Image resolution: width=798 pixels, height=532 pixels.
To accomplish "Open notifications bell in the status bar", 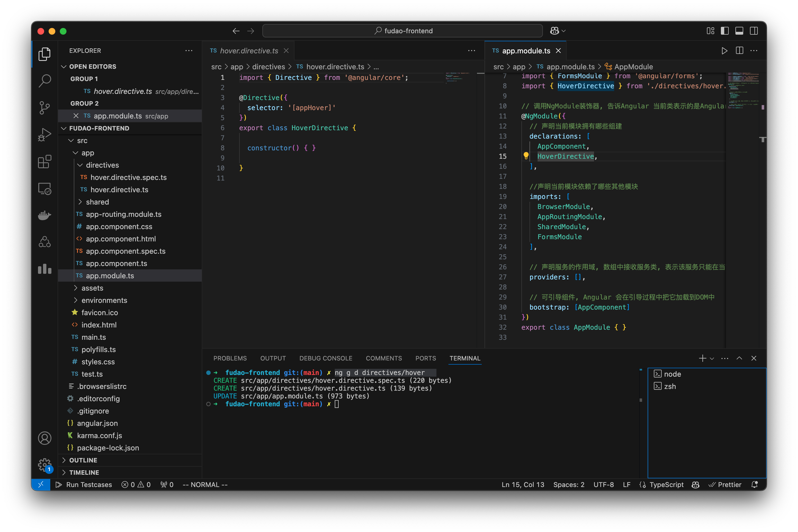I will coord(755,484).
